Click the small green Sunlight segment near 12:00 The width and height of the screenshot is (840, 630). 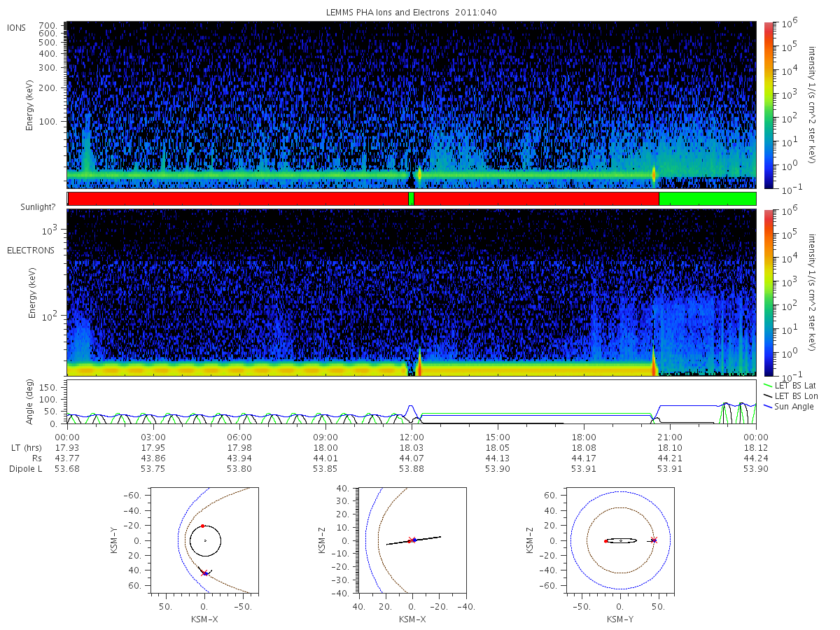pos(411,199)
